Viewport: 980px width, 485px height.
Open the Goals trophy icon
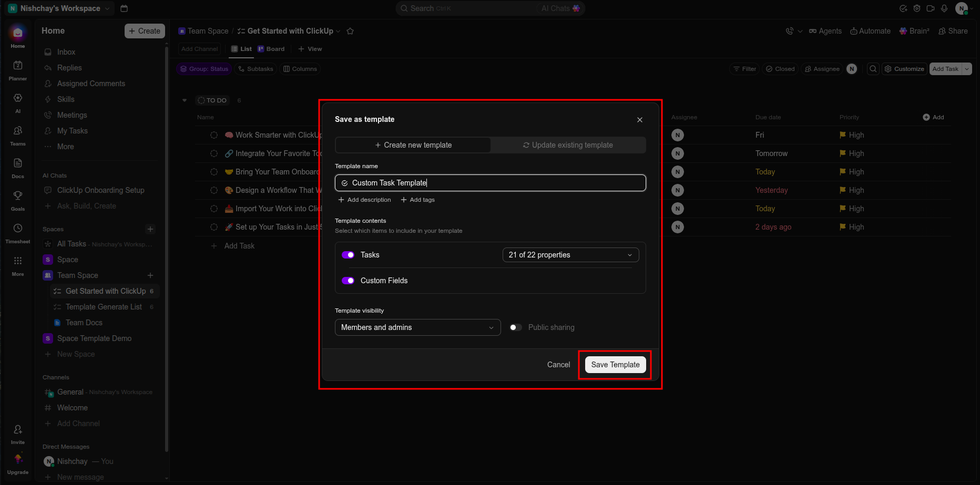pos(18,196)
